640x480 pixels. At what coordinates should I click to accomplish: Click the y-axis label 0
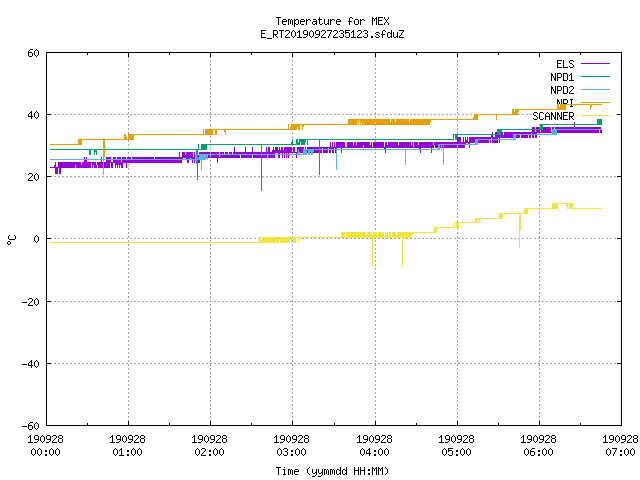click(36, 239)
